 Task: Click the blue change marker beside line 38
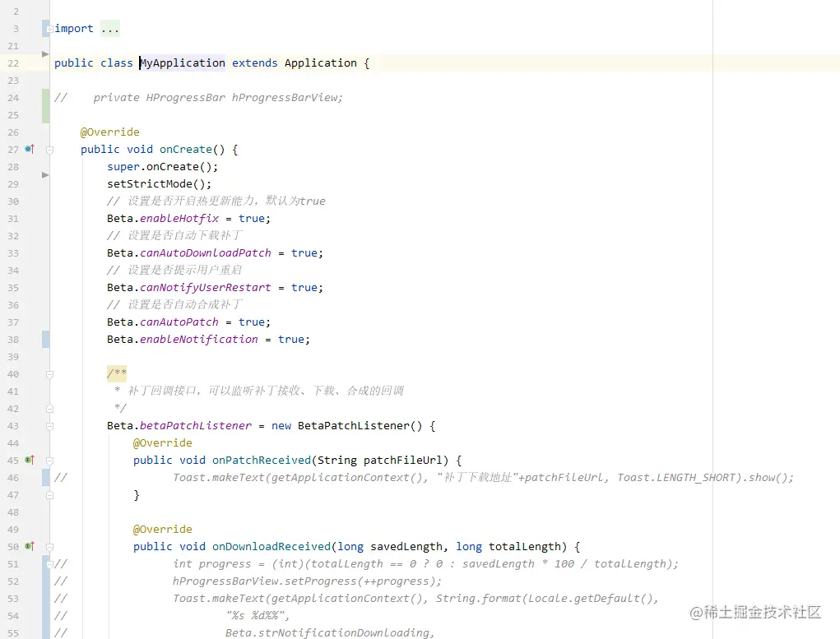coord(46,339)
